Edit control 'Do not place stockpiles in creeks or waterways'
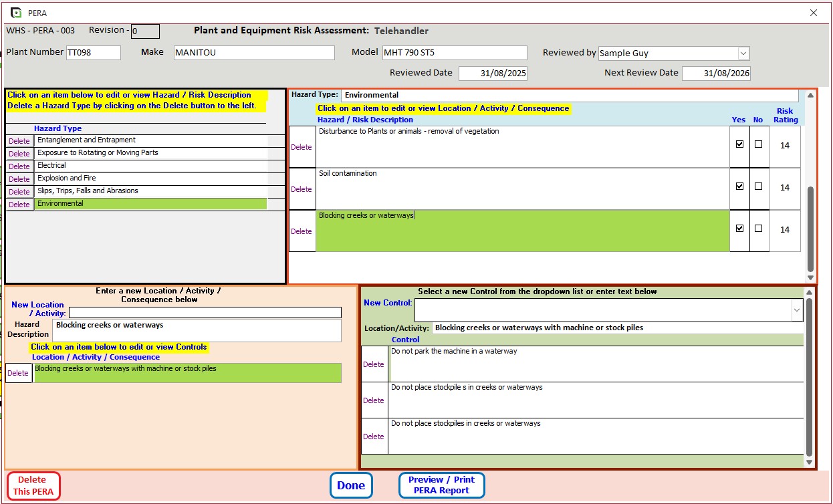 point(596,436)
